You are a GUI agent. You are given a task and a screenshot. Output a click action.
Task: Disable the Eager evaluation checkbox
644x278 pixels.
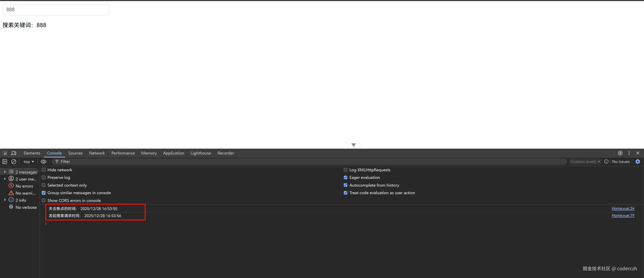345,177
